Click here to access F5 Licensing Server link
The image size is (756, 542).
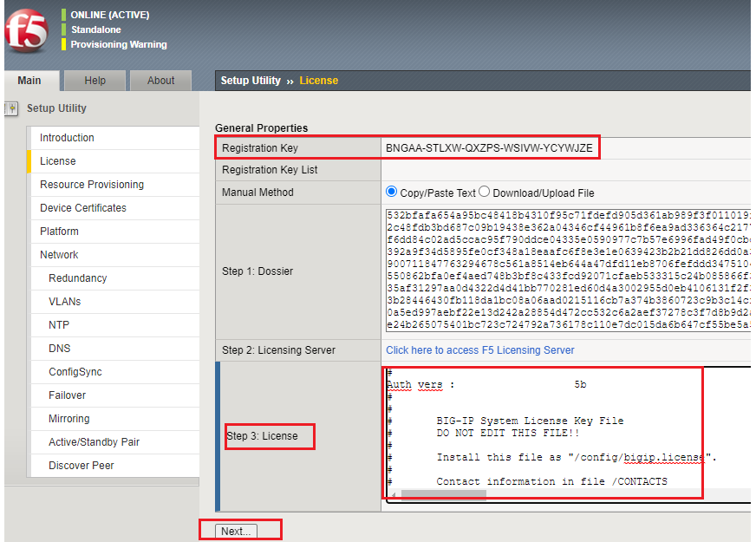click(x=480, y=350)
